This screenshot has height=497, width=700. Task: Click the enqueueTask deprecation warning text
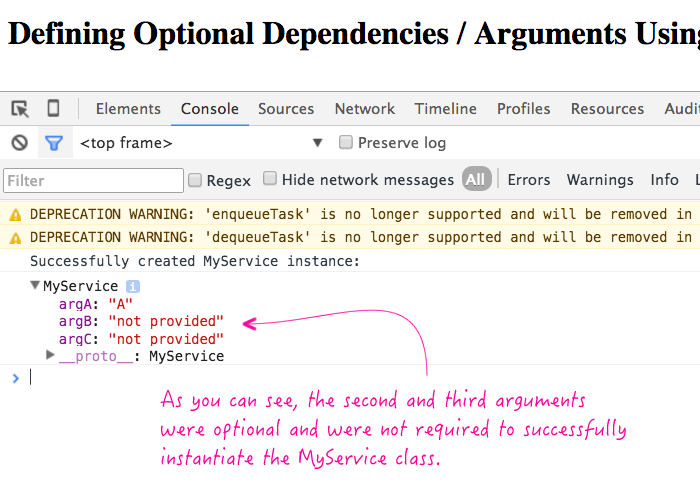(x=361, y=215)
